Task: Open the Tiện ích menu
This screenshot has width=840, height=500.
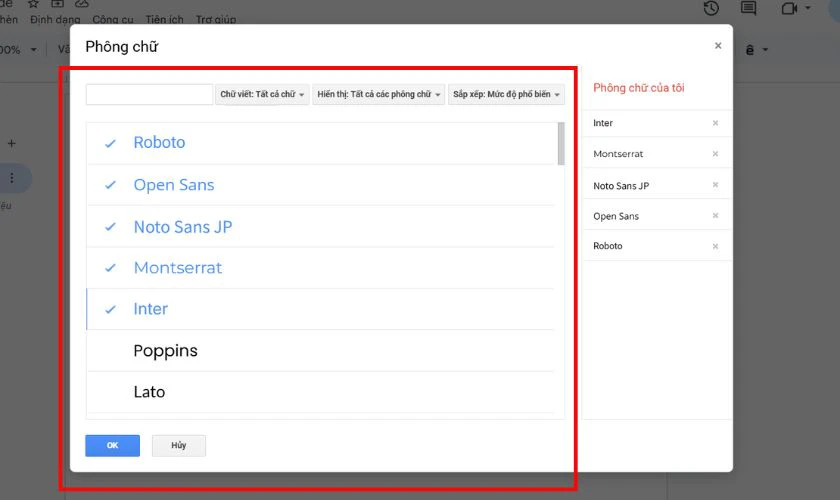Action: click(164, 20)
